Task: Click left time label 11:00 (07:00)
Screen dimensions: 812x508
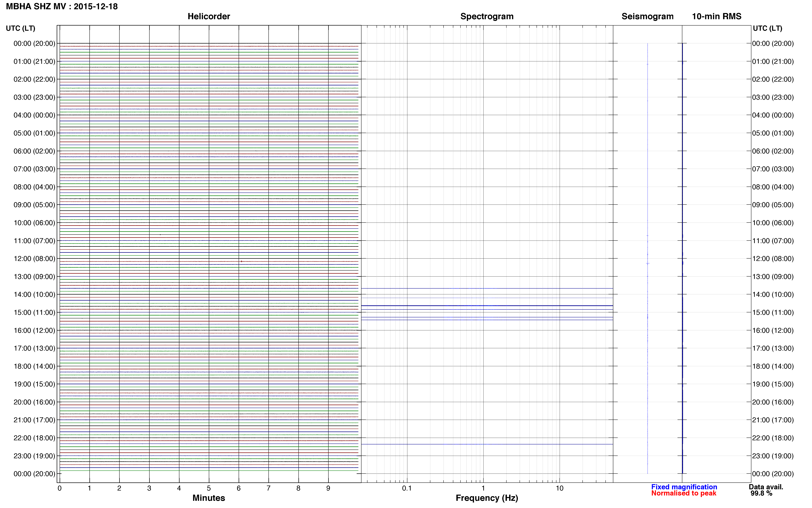Action: [x=34, y=241]
